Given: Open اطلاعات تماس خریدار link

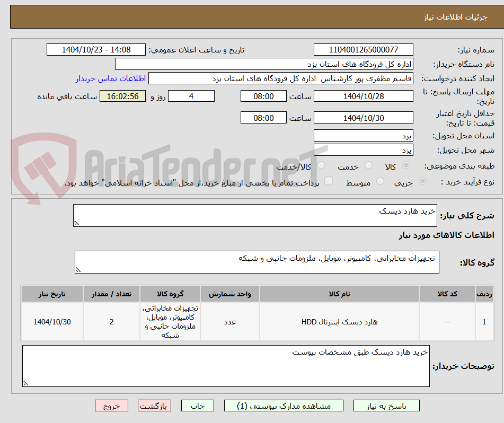Looking at the screenshot, I should [111, 78].
